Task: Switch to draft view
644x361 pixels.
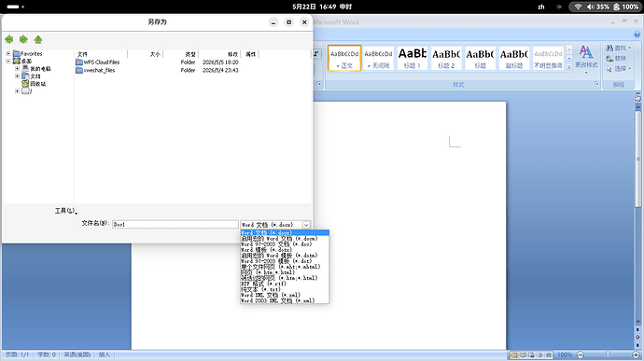Action: [x=549, y=354]
